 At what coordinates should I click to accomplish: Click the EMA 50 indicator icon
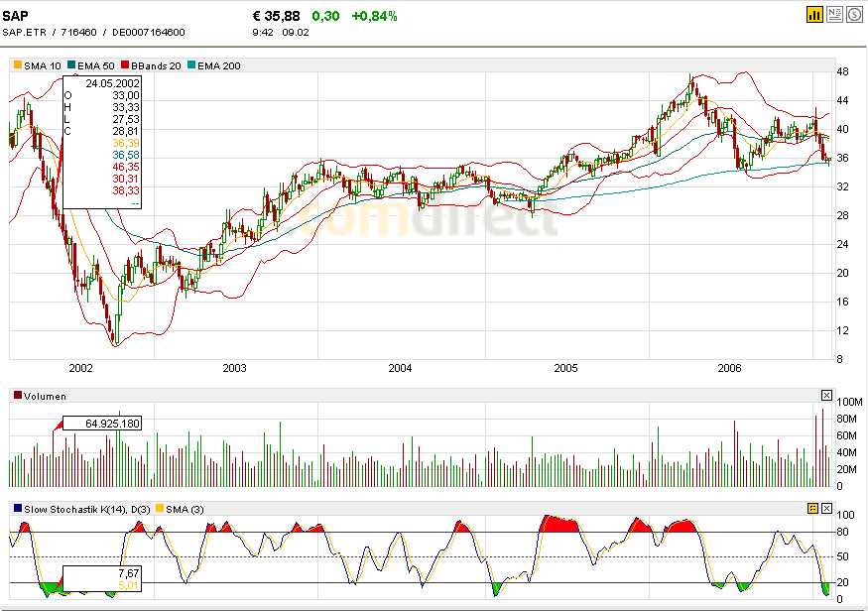70,65
